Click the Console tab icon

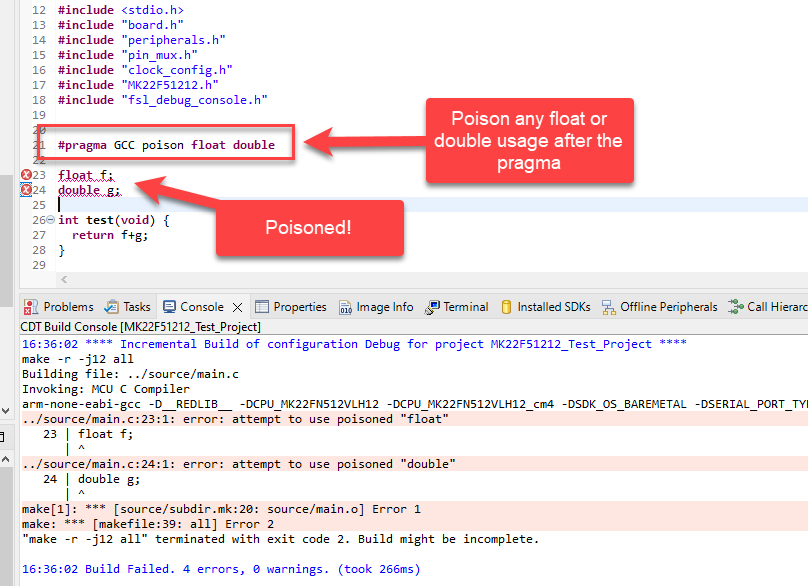click(x=169, y=307)
